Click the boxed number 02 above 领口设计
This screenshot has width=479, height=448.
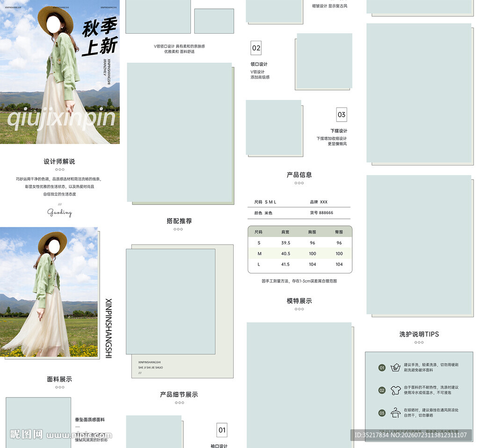click(256, 48)
